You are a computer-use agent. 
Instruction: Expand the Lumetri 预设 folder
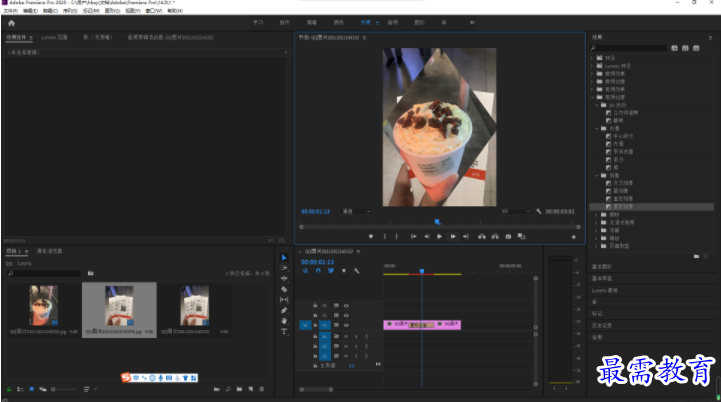tap(592, 66)
